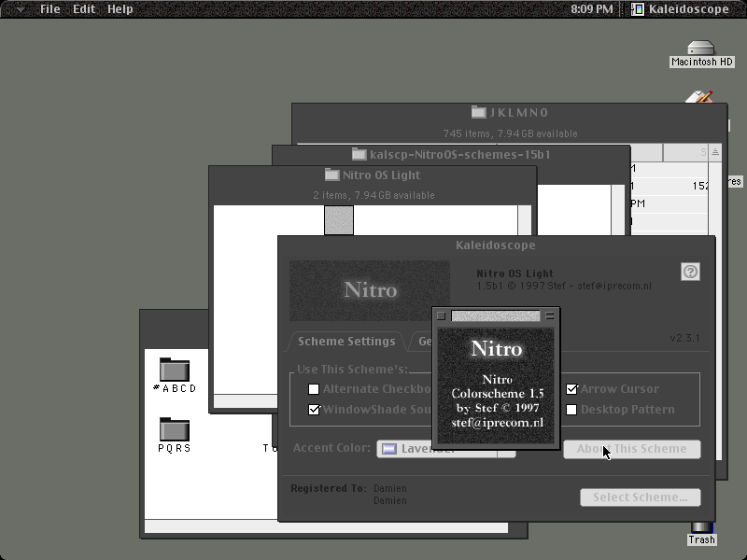Screen dimensions: 747x560
Task: Open the Kaleidoscope application menu
Action: pyautogui.click(x=681, y=9)
